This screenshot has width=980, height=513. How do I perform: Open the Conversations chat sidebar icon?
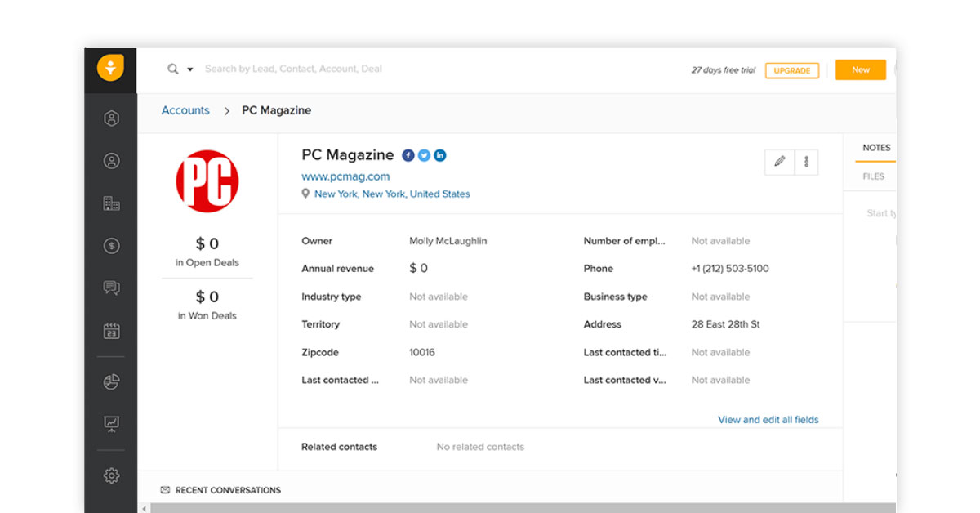[x=112, y=288]
